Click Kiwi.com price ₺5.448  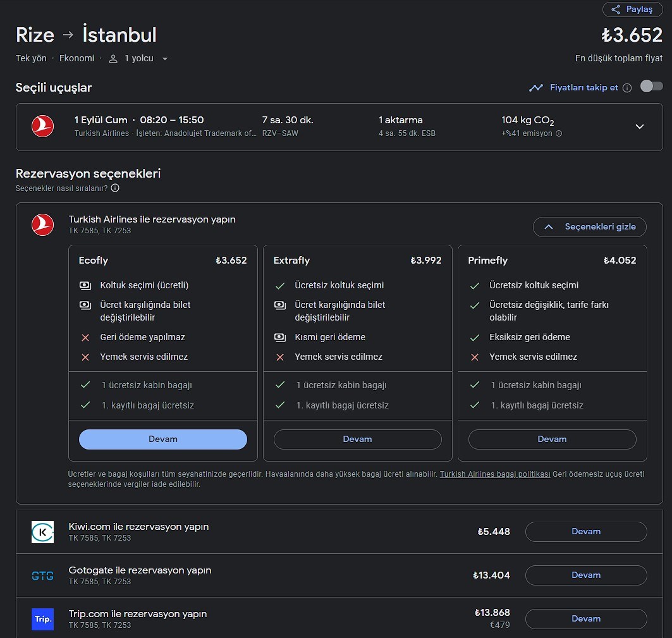[494, 532]
